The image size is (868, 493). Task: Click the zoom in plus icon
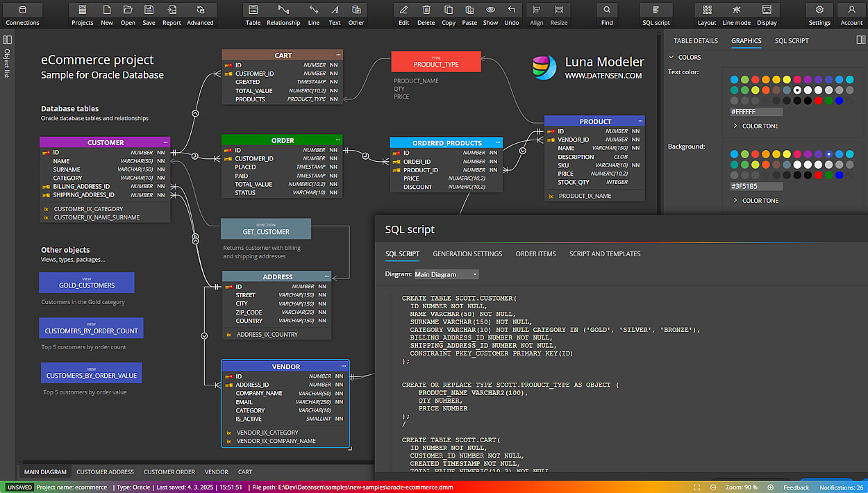[x=771, y=487]
